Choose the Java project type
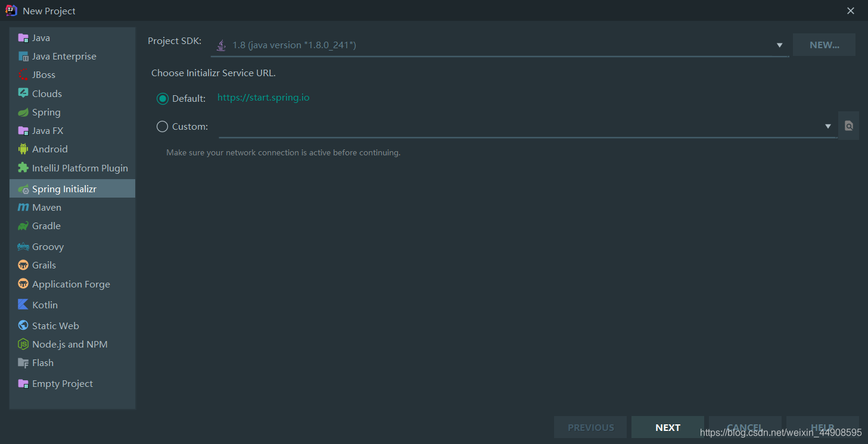This screenshot has height=444, width=868. point(72,37)
